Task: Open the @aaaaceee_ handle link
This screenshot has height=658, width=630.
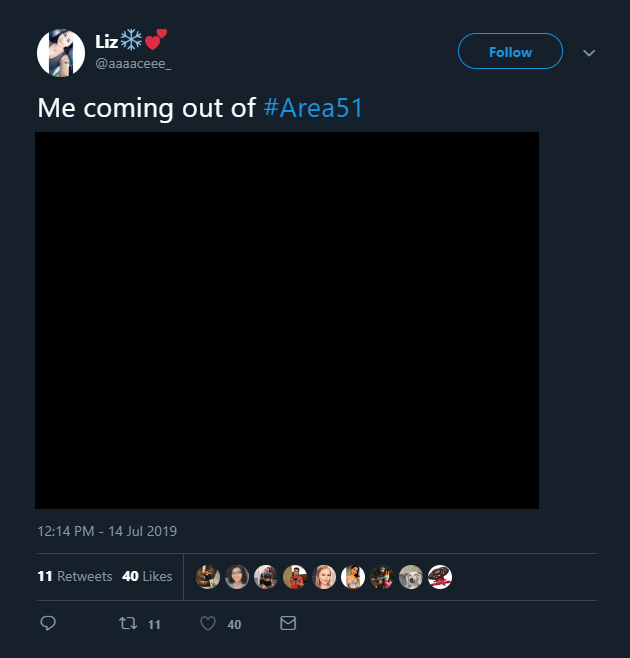Action: [x=133, y=64]
